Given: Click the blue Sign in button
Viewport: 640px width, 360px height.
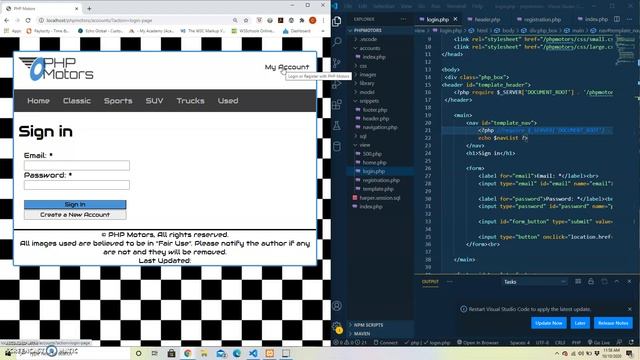Looking at the screenshot, I should click(75, 204).
